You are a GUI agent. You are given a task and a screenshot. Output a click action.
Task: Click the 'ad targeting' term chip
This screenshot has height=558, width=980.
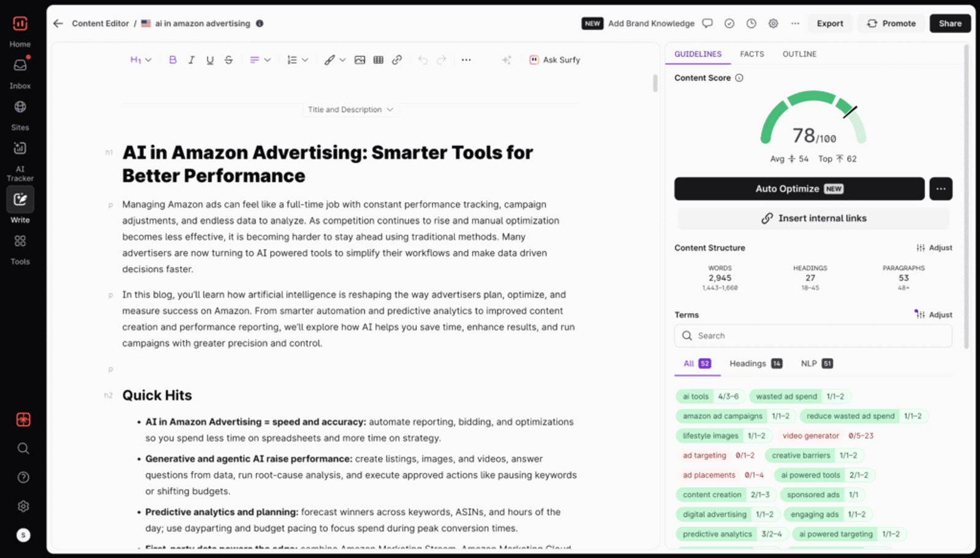click(x=718, y=455)
